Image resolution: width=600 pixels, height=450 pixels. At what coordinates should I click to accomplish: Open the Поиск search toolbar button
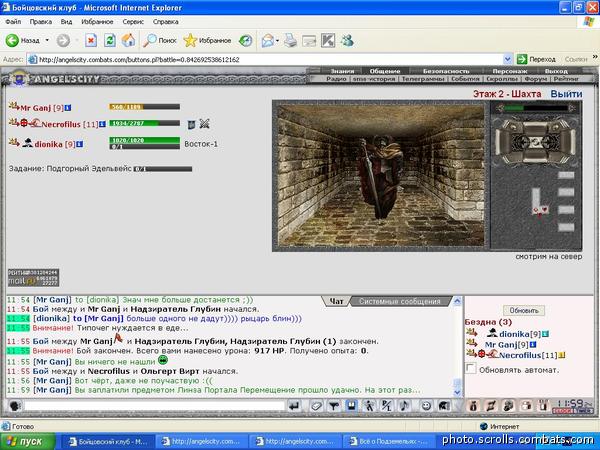[160, 40]
